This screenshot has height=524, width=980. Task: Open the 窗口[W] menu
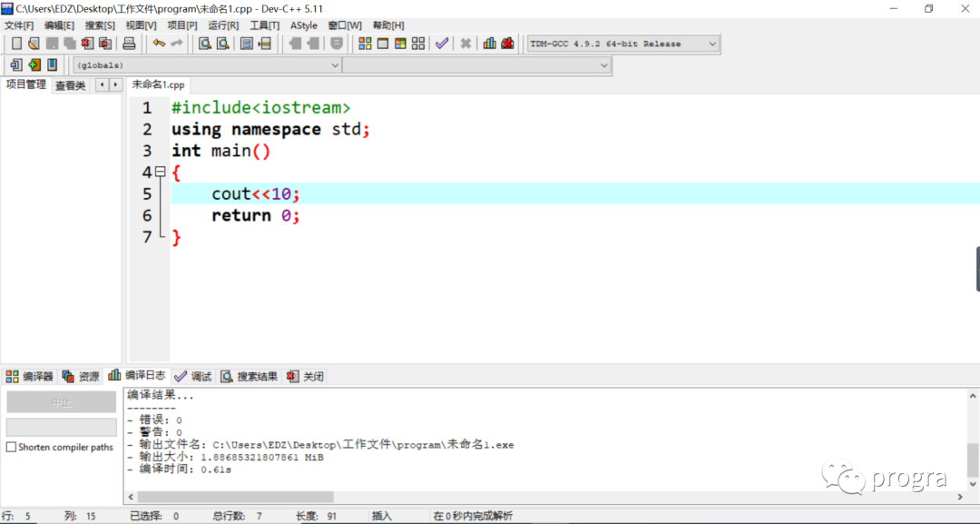click(x=345, y=25)
